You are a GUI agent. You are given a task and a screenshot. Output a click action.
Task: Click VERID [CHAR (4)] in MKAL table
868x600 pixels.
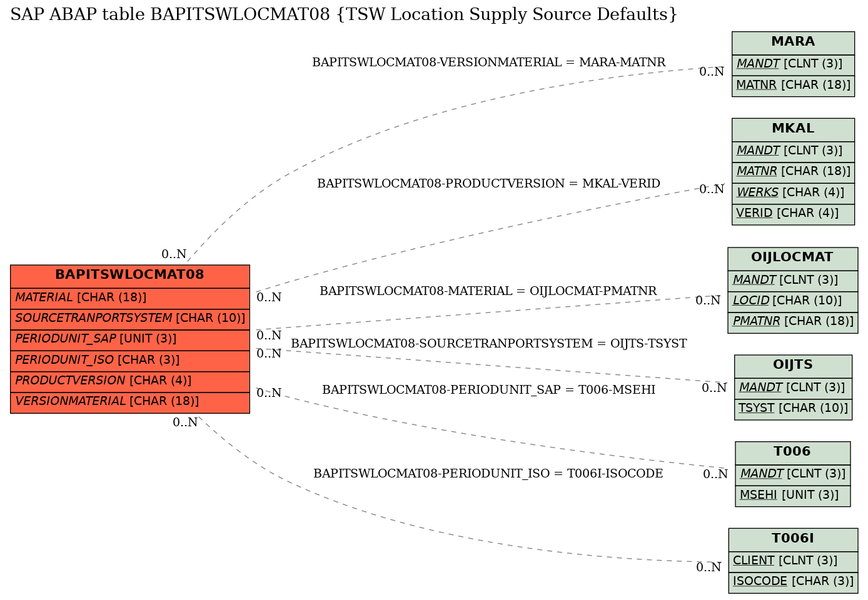793,214
